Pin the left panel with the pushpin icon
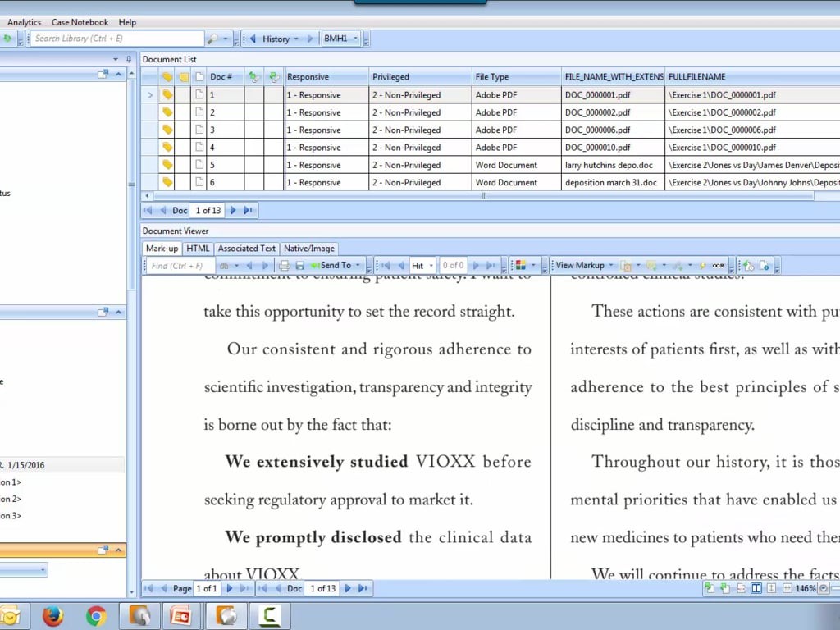The width and height of the screenshot is (840, 630). click(x=129, y=59)
